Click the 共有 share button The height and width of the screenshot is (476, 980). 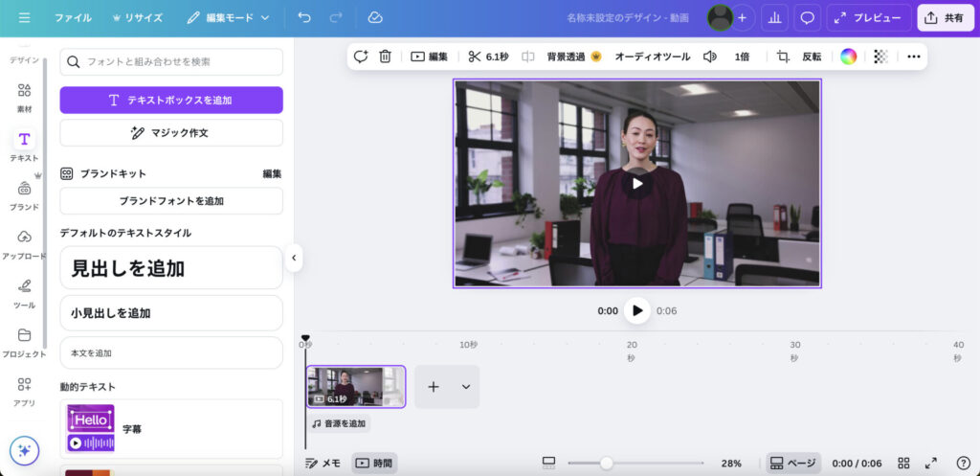pyautogui.click(x=945, y=18)
